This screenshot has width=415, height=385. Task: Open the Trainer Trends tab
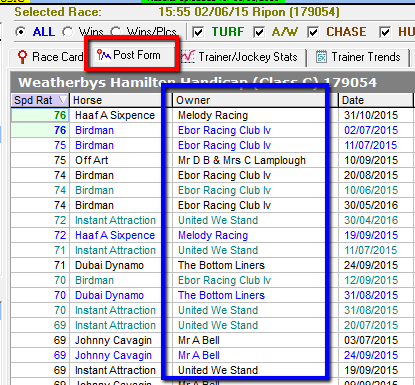pyautogui.click(x=358, y=57)
